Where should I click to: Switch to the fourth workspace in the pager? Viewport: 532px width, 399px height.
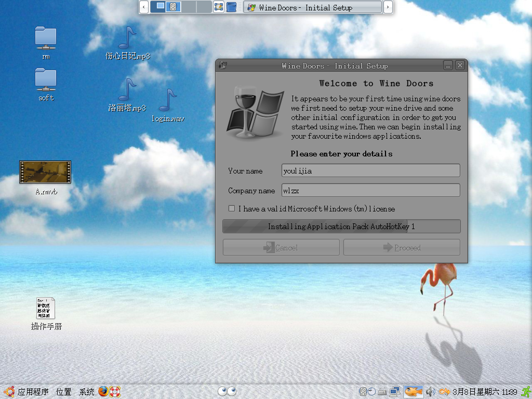pos(204,7)
